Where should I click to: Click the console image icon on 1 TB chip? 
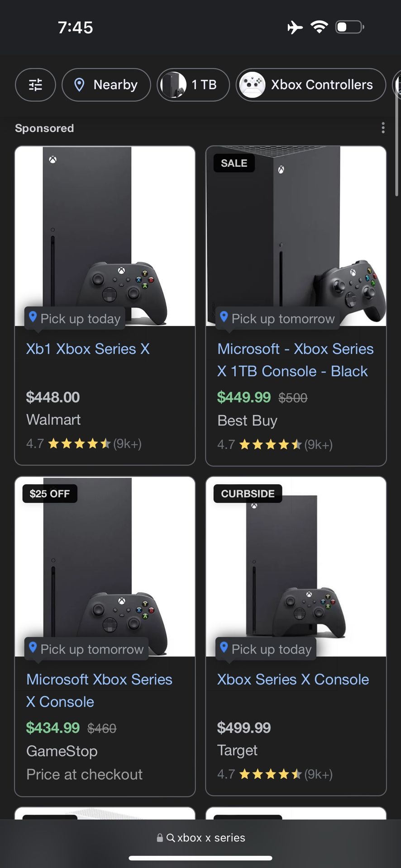[x=172, y=85]
